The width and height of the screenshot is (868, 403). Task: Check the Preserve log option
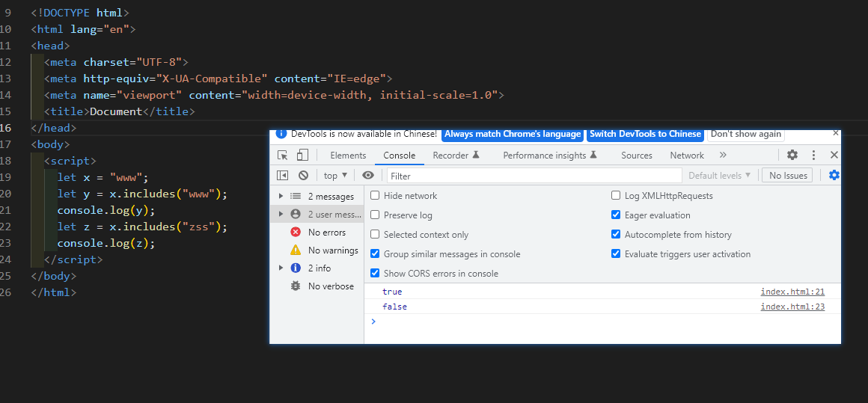(376, 215)
